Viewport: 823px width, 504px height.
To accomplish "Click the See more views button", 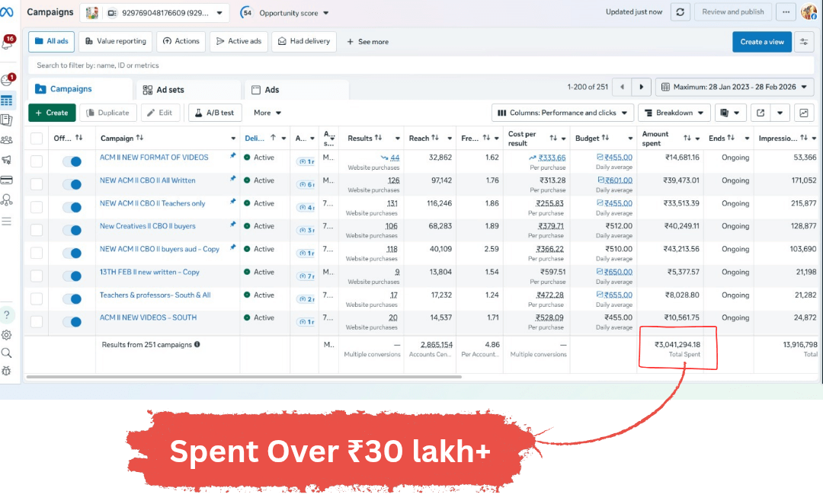I will coord(367,41).
